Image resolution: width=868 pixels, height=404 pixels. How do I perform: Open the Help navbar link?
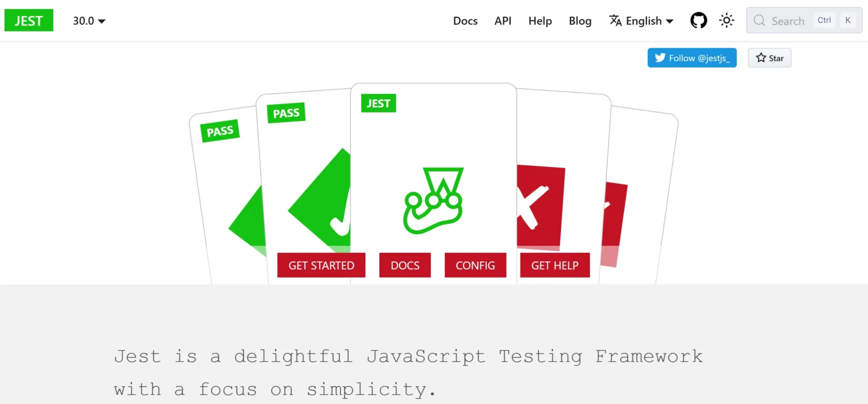point(540,21)
